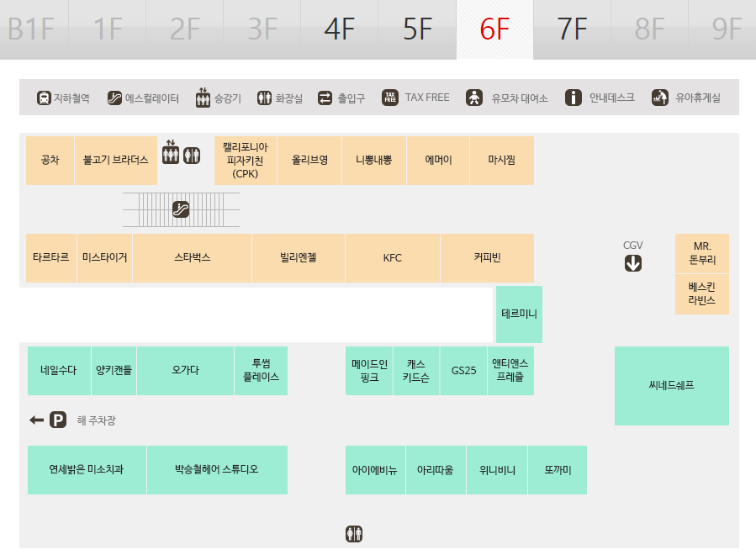Open the 네일수다 store block

pyautogui.click(x=59, y=371)
